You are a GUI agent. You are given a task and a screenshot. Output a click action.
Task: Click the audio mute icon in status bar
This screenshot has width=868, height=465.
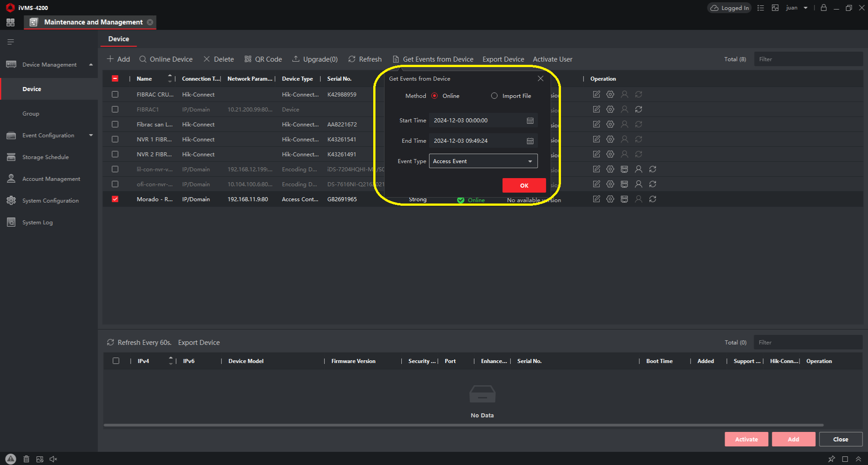tap(53, 459)
